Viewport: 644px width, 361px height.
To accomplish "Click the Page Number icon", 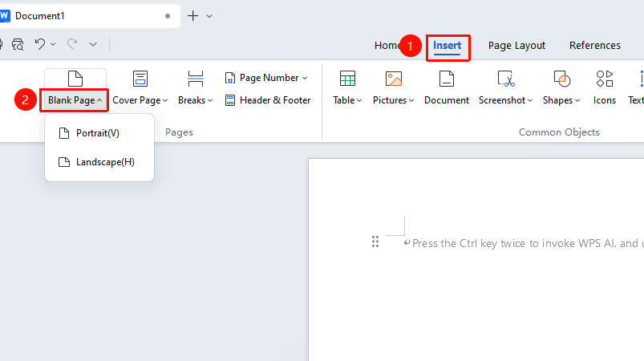I will [x=230, y=78].
